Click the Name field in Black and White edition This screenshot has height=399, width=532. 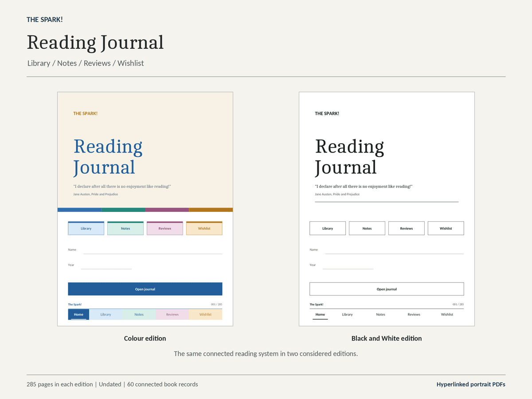pos(395,250)
